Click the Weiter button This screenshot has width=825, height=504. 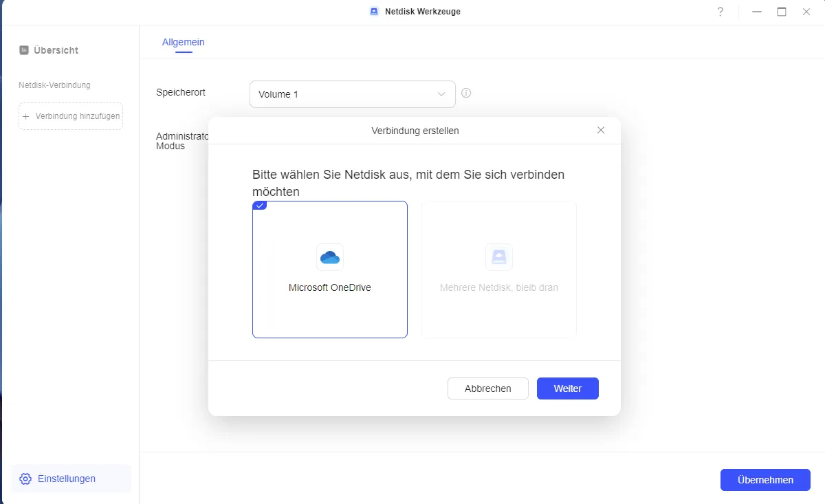pos(568,388)
